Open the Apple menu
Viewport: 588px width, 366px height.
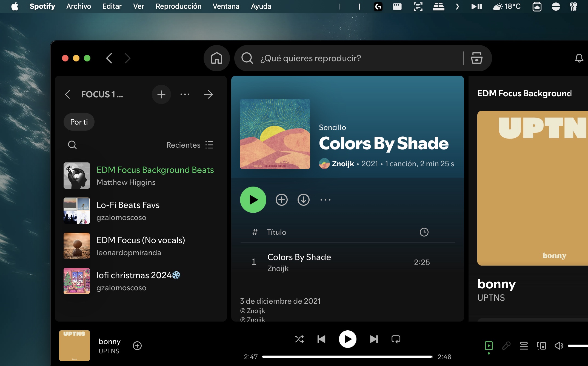coord(15,6)
